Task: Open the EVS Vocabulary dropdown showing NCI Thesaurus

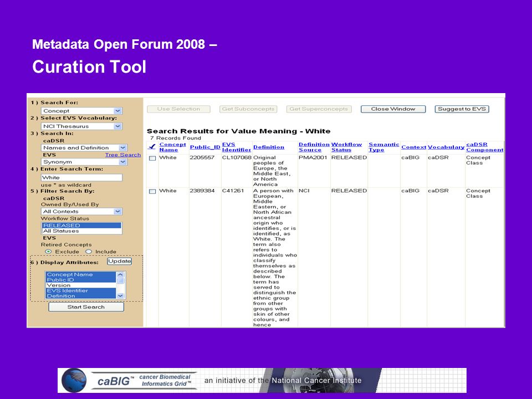Action: [81, 126]
